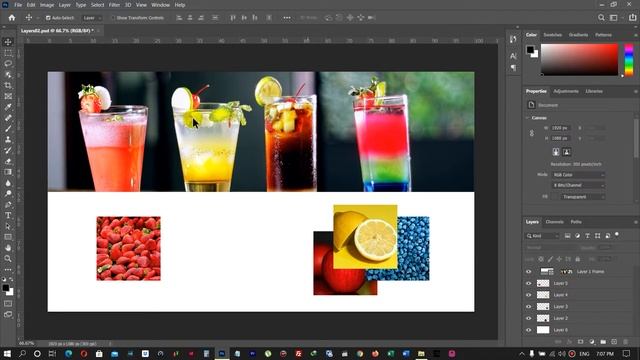The width and height of the screenshot is (640, 360).
Task: Filter layers by pixel layer icon
Action: tap(567, 236)
